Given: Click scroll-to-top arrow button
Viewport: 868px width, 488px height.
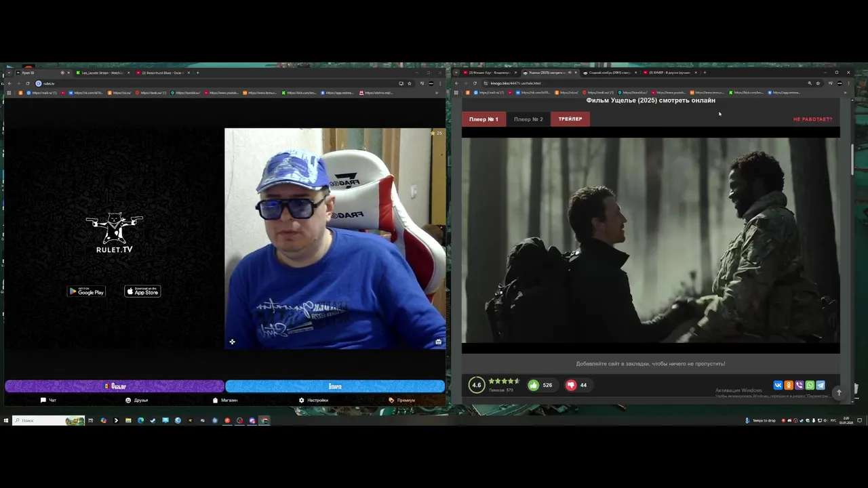Looking at the screenshot, I should tap(839, 392).
